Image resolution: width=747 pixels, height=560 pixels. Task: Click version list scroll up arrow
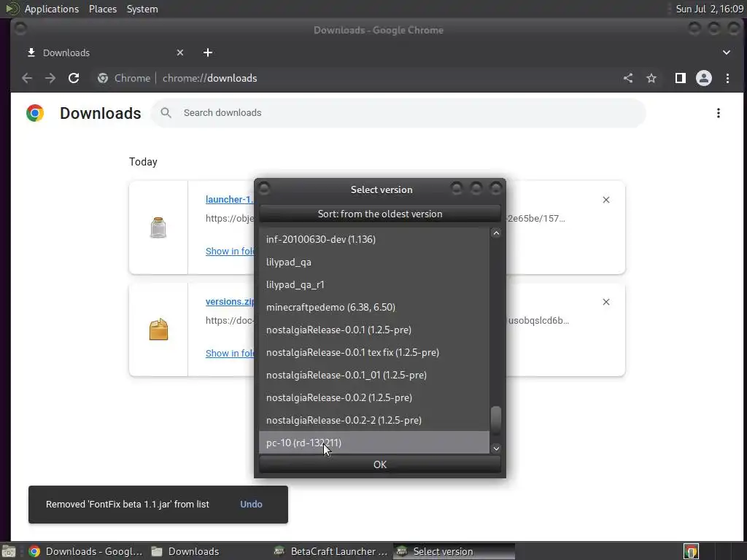click(496, 233)
